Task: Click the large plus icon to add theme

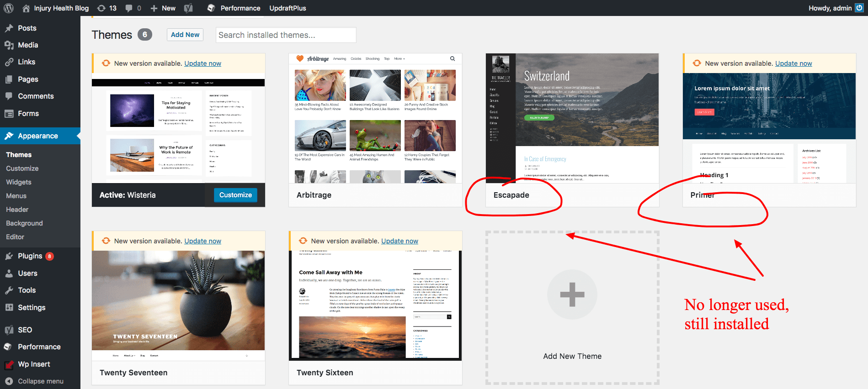Action: (572, 294)
